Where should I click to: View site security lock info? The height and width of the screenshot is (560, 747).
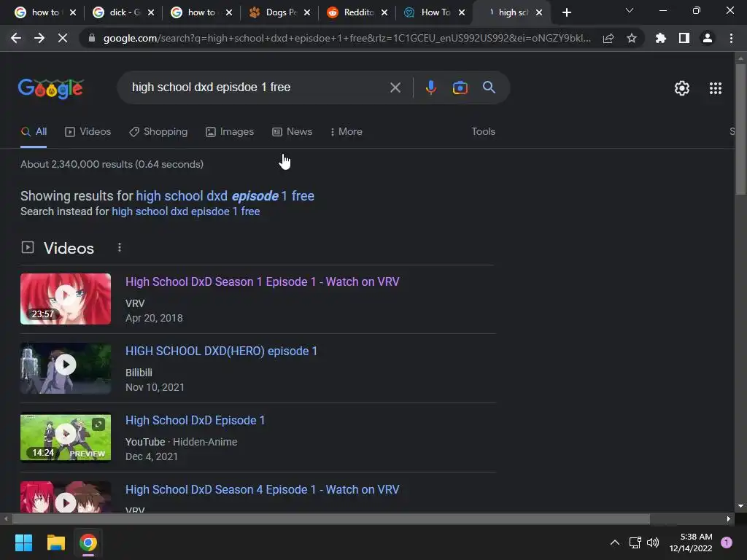92,38
